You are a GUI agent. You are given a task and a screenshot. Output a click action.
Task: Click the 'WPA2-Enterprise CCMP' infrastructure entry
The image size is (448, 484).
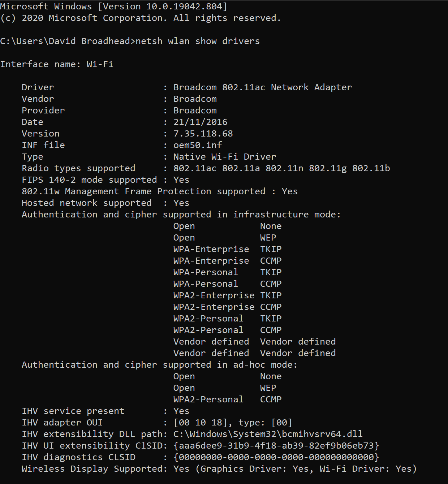pos(227,307)
